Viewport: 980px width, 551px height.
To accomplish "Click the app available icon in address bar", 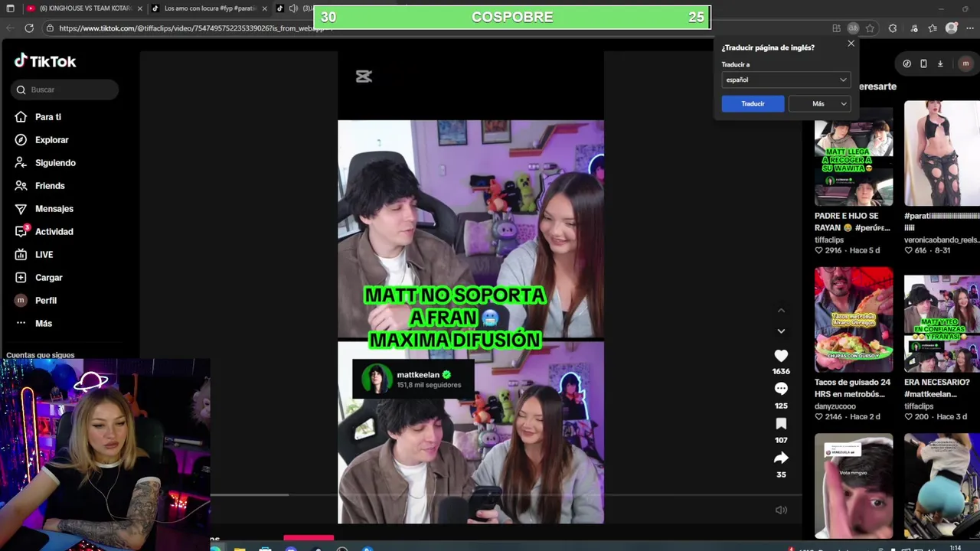I will point(836,28).
